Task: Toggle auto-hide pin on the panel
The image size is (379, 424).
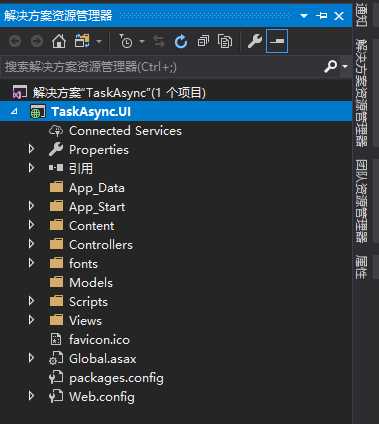Action: pos(322,16)
